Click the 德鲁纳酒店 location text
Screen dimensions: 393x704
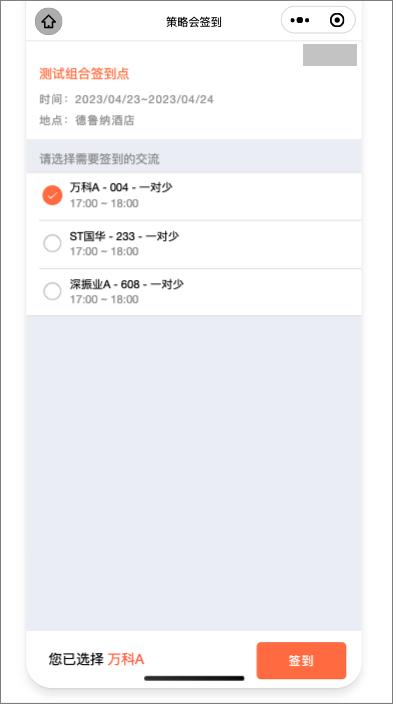click(105, 120)
